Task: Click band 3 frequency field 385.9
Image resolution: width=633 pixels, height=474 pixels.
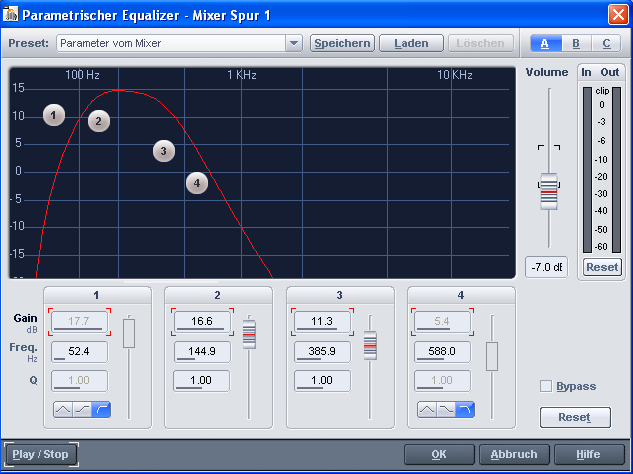Action: (323, 352)
